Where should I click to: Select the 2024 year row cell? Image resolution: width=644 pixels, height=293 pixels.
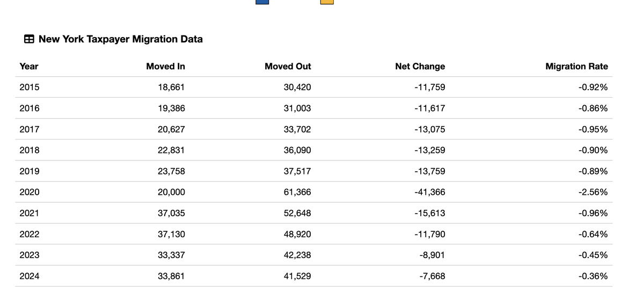click(x=30, y=276)
